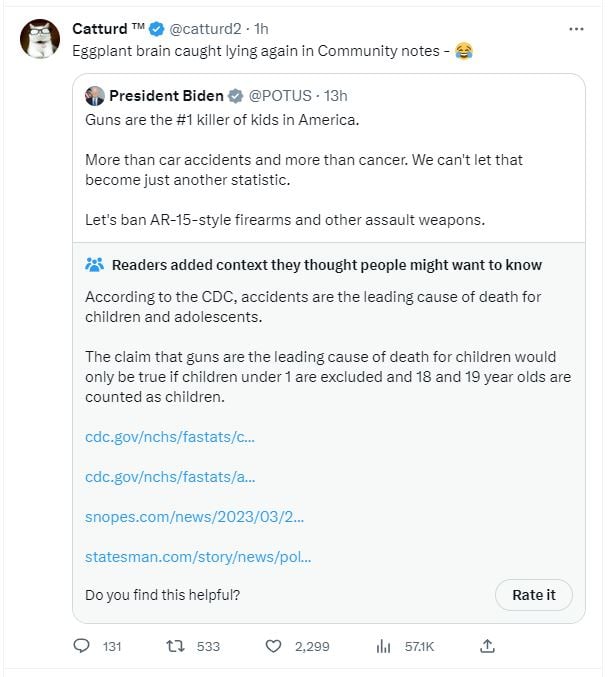Click the President Biden display name

point(166,96)
